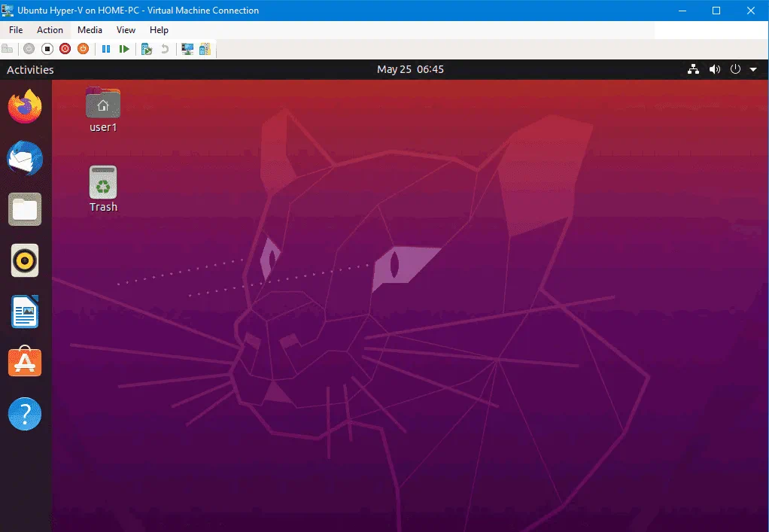Create a checkpoint using the toolbar icon
Screen dimensions: 769x532
coord(147,49)
